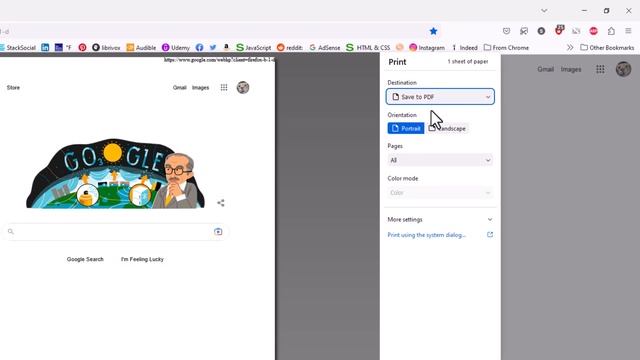Click the account avatar in print preview
The image size is (640, 360).
tap(243, 87)
